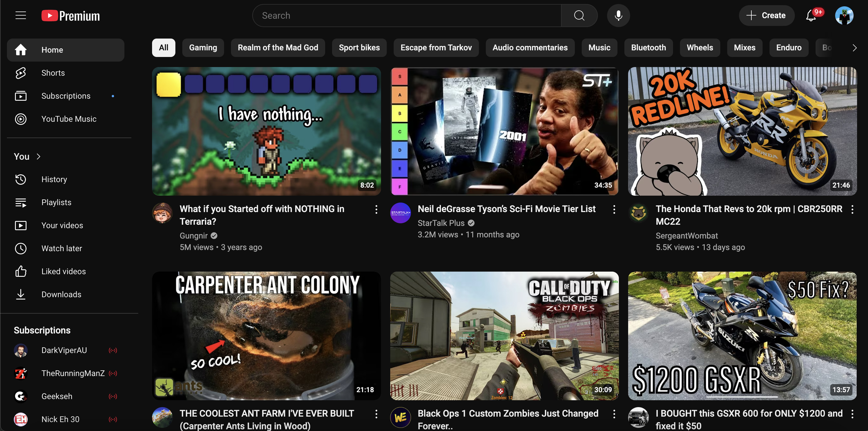The width and height of the screenshot is (868, 431).
Task: Select Escape from Tarkov chip
Action: point(436,48)
